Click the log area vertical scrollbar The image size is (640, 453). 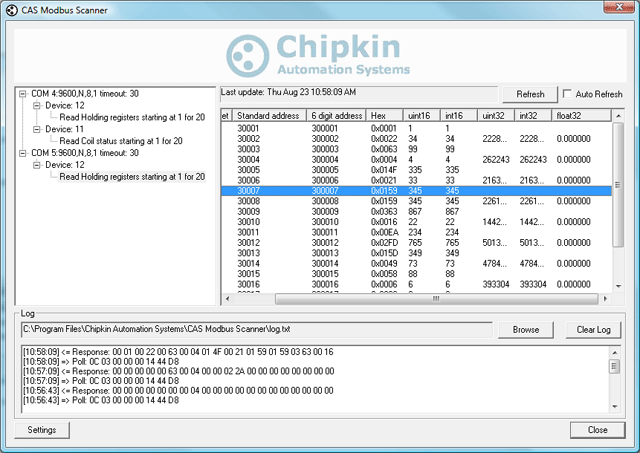click(614, 378)
